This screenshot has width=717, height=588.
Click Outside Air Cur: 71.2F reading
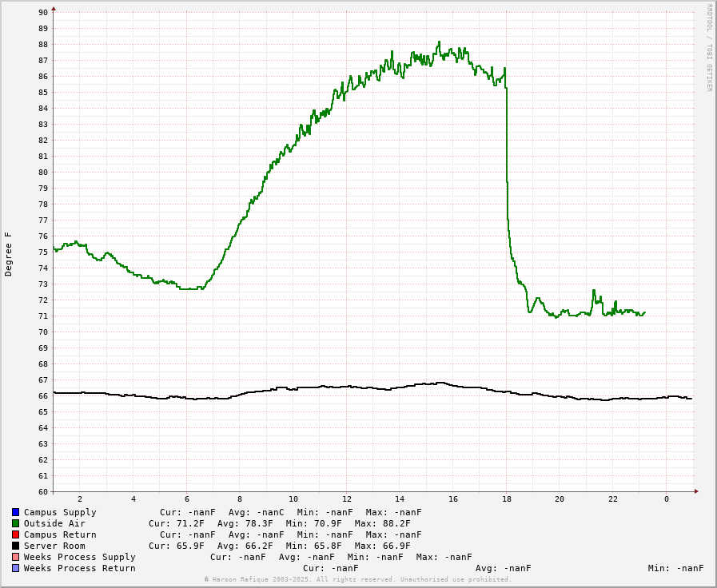click(177, 523)
